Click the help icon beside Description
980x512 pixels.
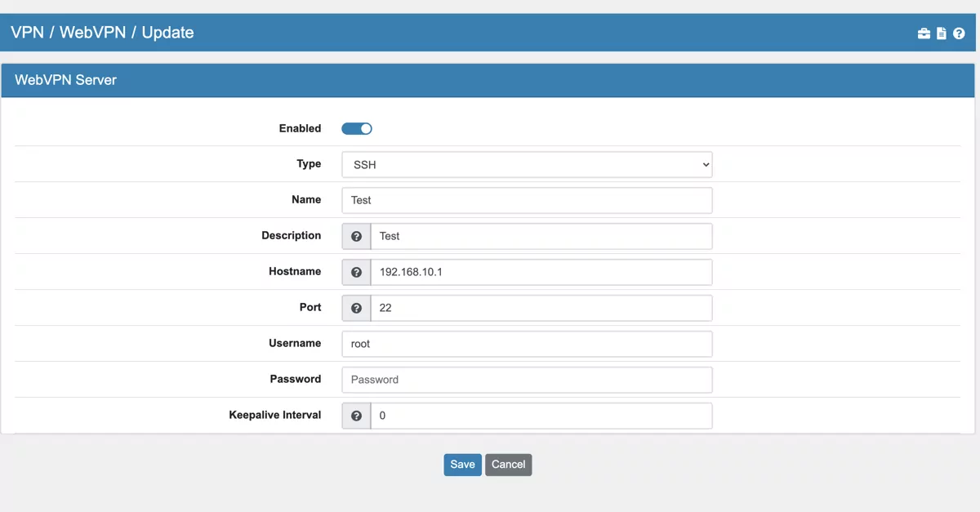(356, 236)
